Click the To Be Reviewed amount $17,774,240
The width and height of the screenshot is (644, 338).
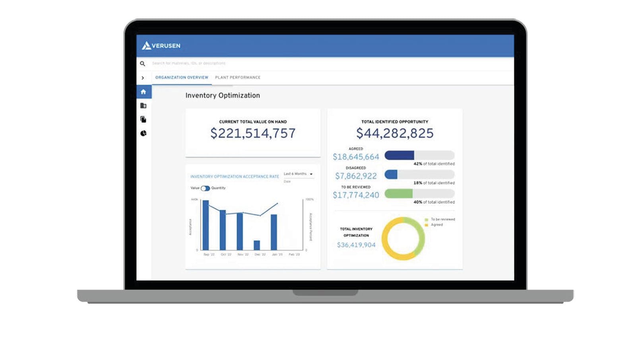tap(356, 195)
